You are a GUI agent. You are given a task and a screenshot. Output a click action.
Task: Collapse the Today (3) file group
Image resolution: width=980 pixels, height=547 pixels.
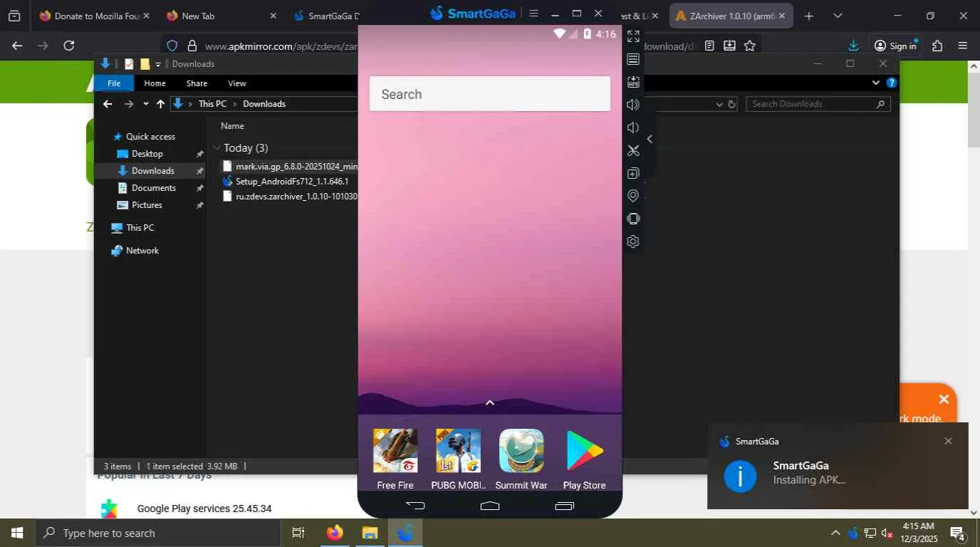(x=217, y=148)
